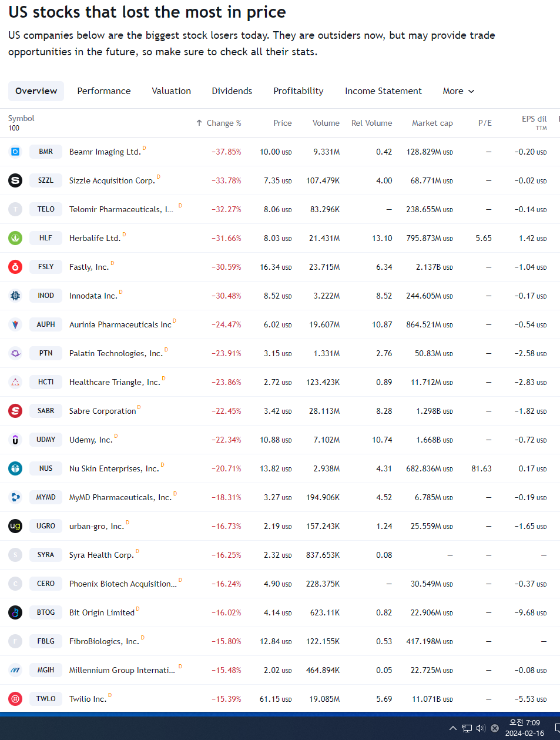Click the Phoenix Biotech CERO logo icon
Screen dimensions: 560x740
[x=15, y=584]
